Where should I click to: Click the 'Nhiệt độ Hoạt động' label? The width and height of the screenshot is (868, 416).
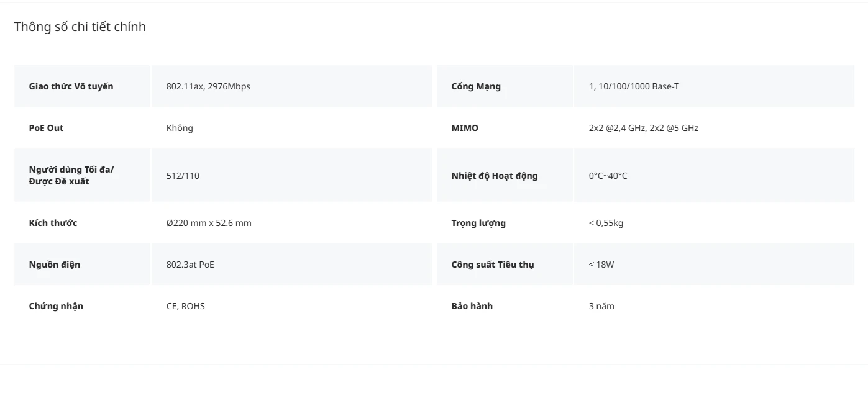[495, 176]
